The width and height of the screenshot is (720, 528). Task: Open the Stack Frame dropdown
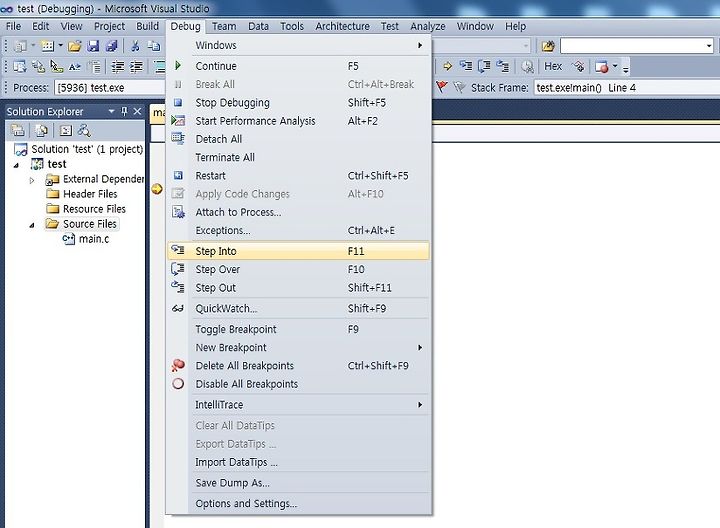tap(627, 87)
